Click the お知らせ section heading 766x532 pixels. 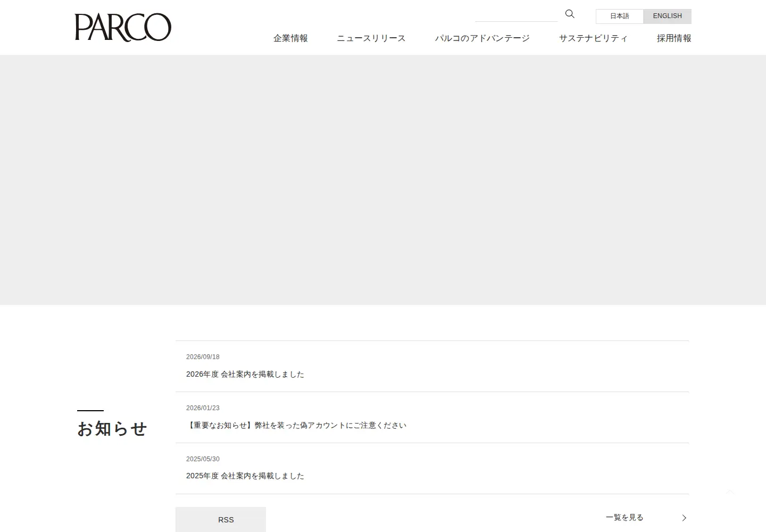[112, 429]
